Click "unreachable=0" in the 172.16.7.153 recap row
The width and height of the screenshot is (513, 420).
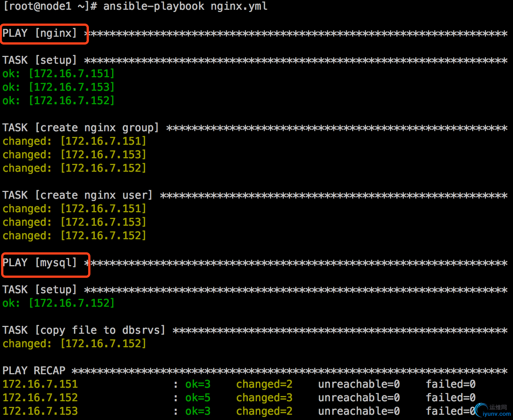(x=359, y=411)
